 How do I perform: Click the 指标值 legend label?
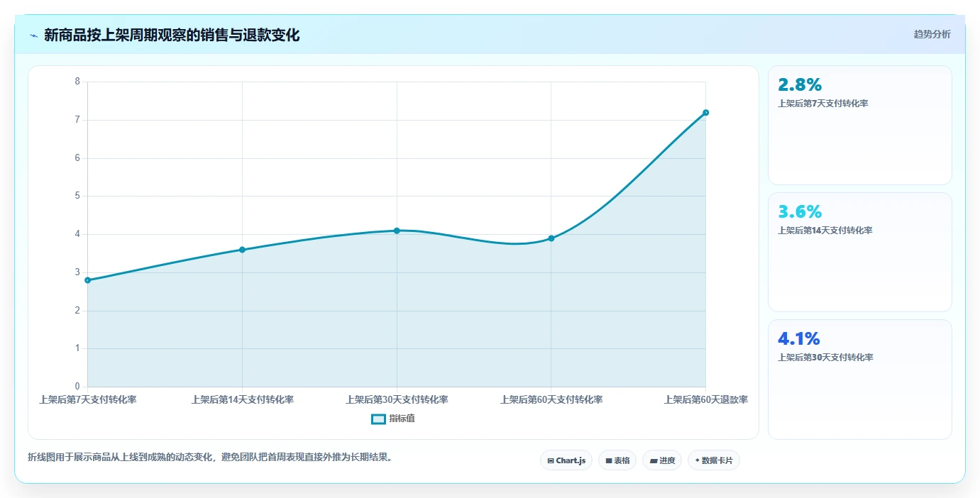pyautogui.click(x=402, y=419)
